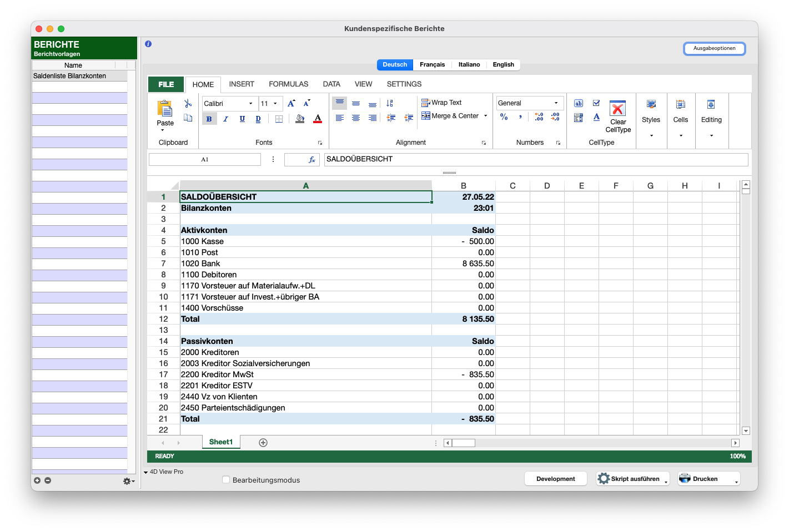
Task: Align text right horizontally
Action: click(x=373, y=118)
